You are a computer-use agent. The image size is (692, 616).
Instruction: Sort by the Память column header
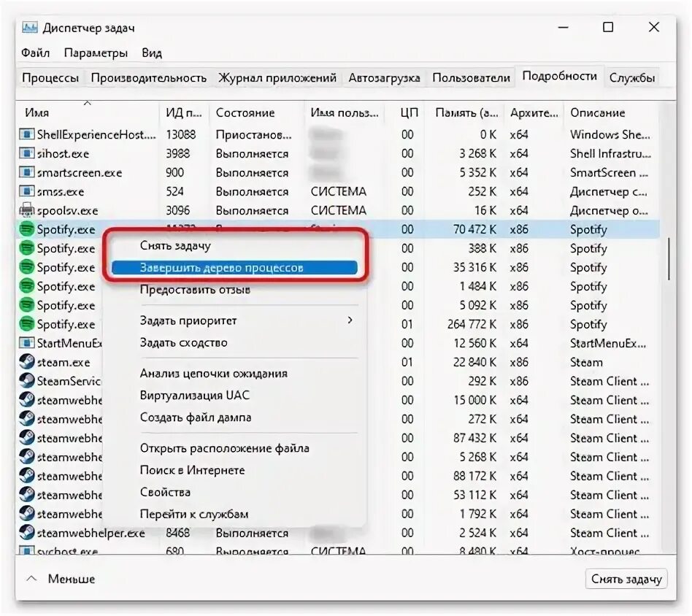[x=466, y=112]
